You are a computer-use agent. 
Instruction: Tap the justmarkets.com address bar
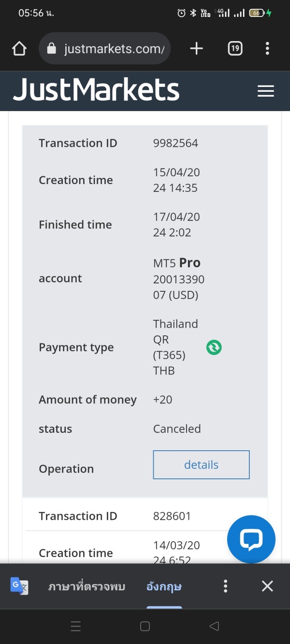click(x=114, y=49)
